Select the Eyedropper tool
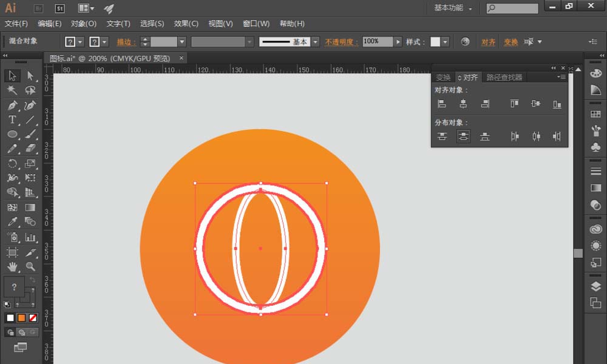Image resolution: width=607 pixels, height=364 pixels. click(12, 222)
